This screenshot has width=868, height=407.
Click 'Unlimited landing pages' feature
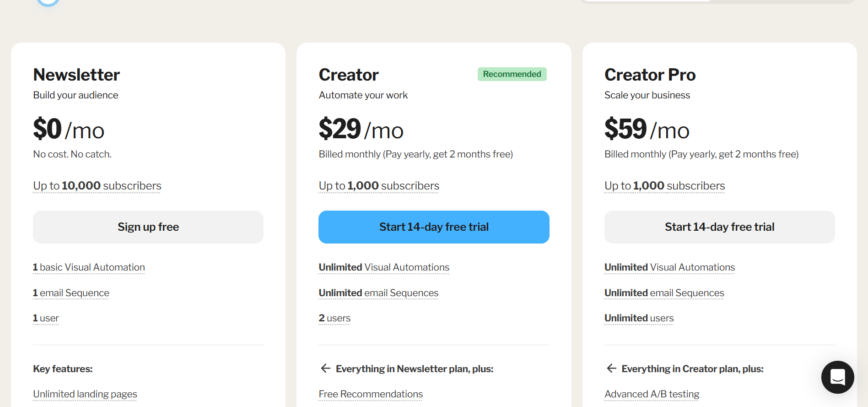tap(85, 394)
